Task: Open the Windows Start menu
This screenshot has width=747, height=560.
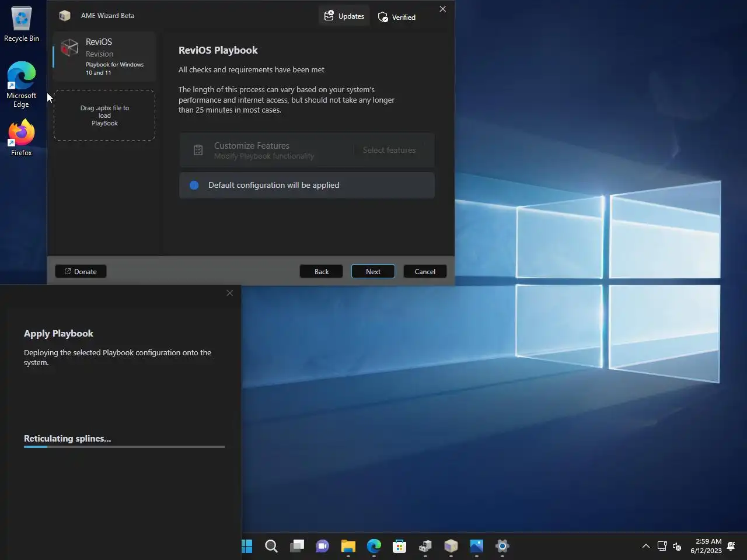Action: (247, 546)
